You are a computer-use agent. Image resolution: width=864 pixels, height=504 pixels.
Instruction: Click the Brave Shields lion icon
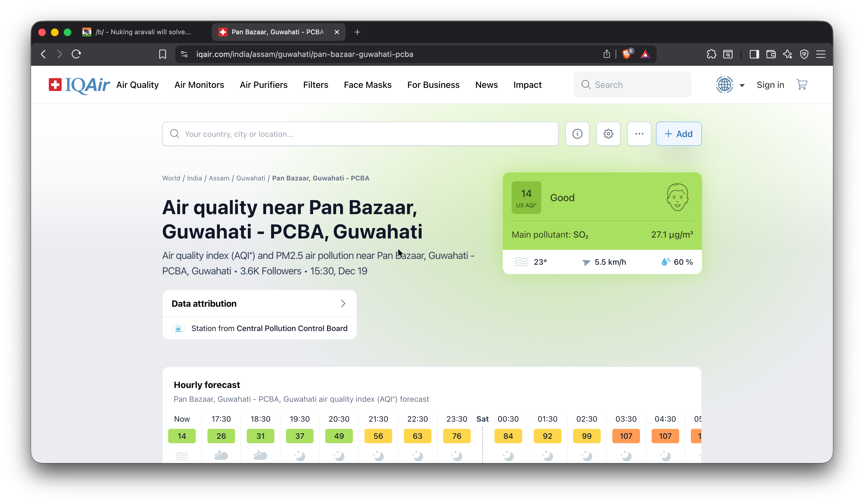[x=626, y=54]
